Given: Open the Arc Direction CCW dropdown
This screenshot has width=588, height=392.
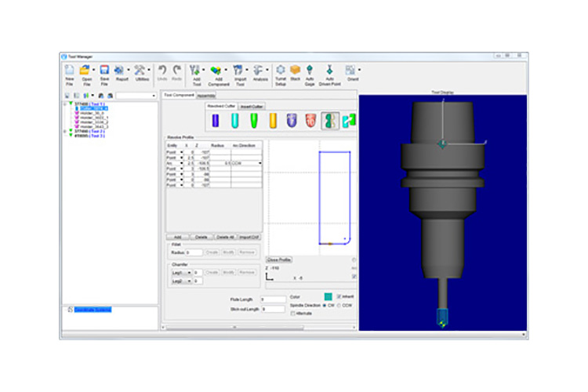Looking at the screenshot, I should tap(260, 163).
